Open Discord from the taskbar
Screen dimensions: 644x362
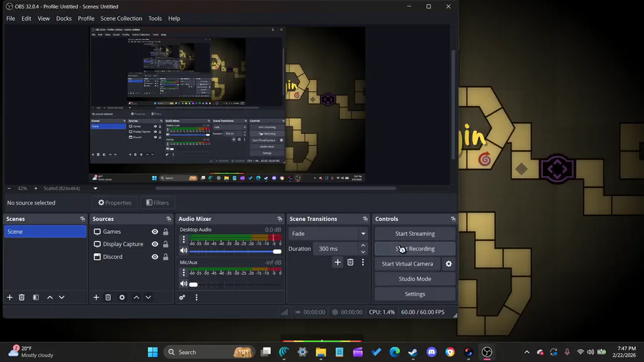(x=431, y=352)
